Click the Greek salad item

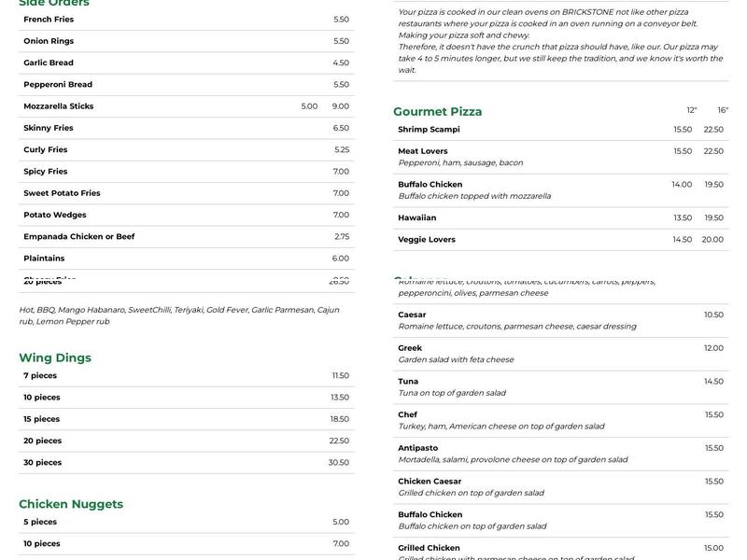(410, 348)
